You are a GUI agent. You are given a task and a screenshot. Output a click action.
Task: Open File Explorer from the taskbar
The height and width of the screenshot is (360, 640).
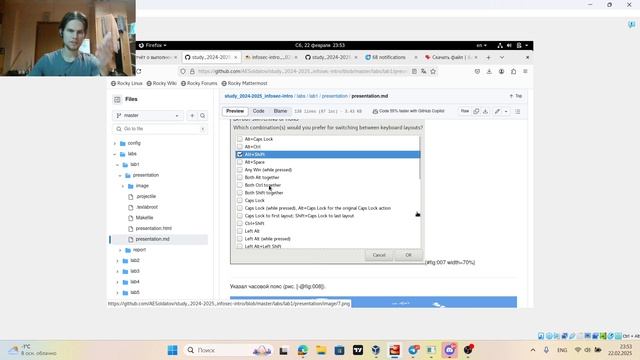321,350
